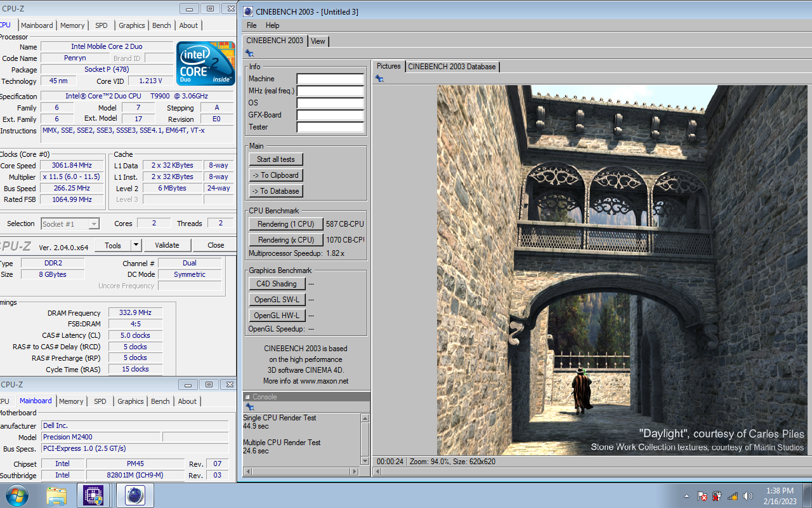Run the Rendering (1 CPU) benchmark

point(286,224)
